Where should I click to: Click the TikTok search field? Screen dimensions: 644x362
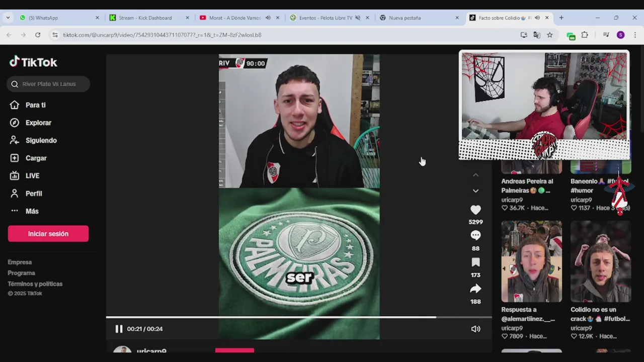(49, 84)
